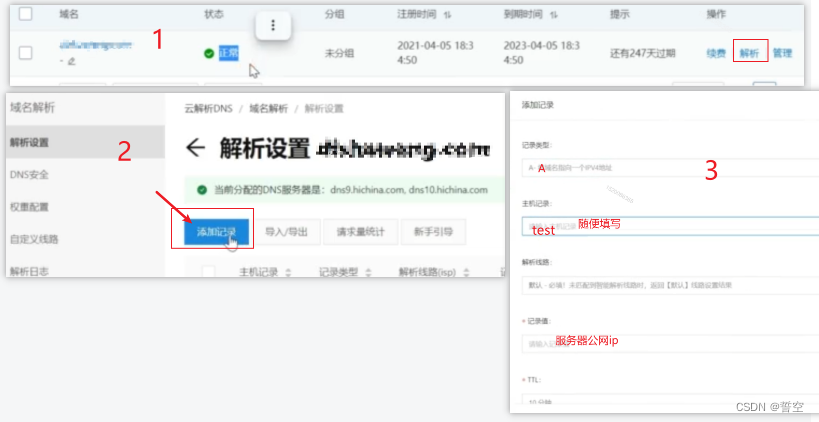Open 请求量统计 statistics
The height and width of the screenshot is (422, 819).
click(x=360, y=231)
